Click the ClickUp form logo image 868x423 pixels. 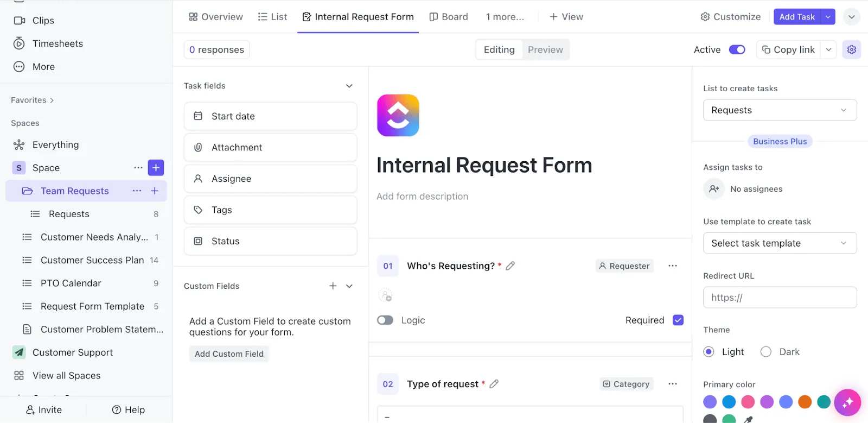[x=398, y=115]
